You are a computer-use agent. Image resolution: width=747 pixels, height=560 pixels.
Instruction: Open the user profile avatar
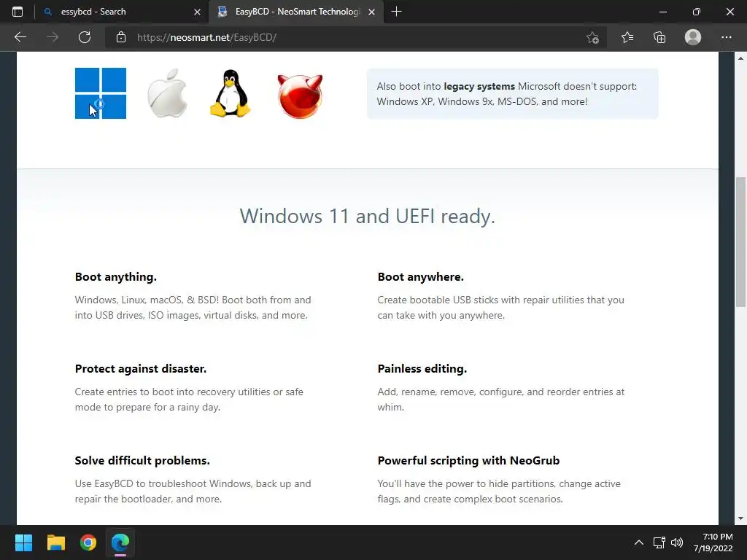click(x=693, y=37)
